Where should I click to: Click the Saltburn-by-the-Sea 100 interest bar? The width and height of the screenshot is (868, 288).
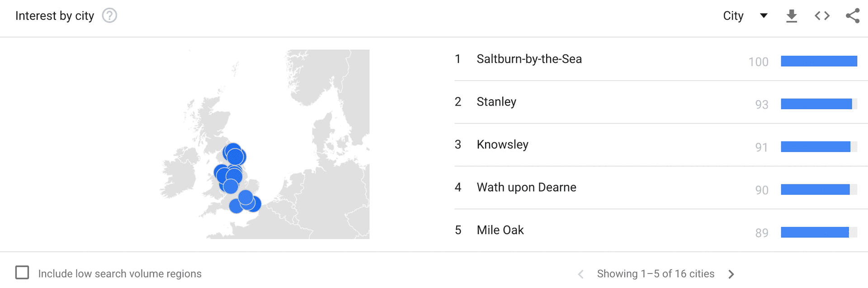tap(819, 61)
